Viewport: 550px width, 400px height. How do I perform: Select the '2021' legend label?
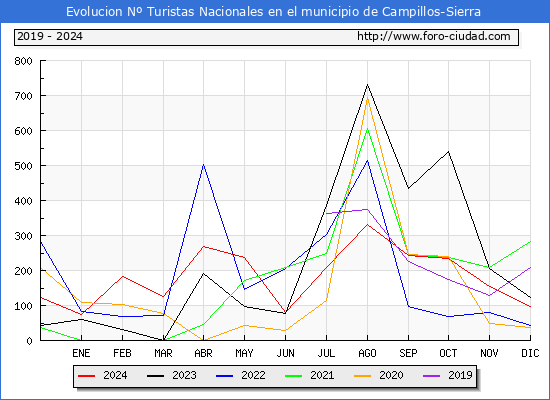(x=322, y=375)
